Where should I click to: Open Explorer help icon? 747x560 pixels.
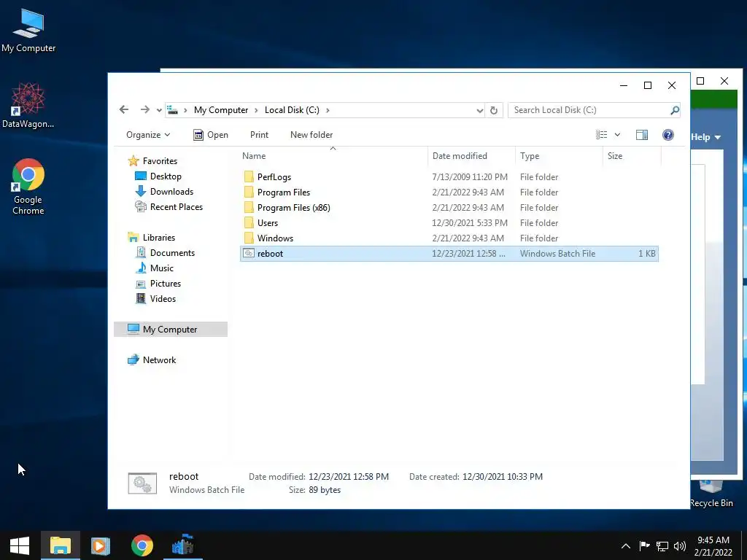pyautogui.click(x=668, y=135)
